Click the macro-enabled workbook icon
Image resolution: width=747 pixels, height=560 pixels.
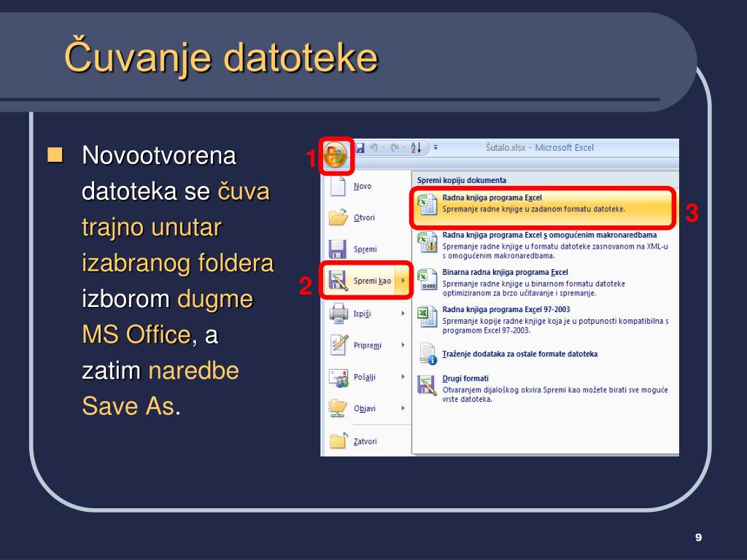(427, 242)
